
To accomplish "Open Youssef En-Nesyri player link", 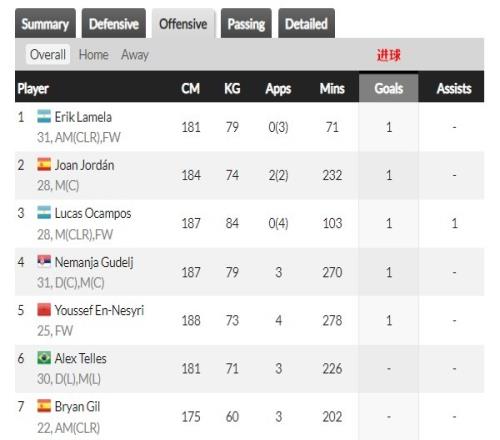I will tap(99, 310).
